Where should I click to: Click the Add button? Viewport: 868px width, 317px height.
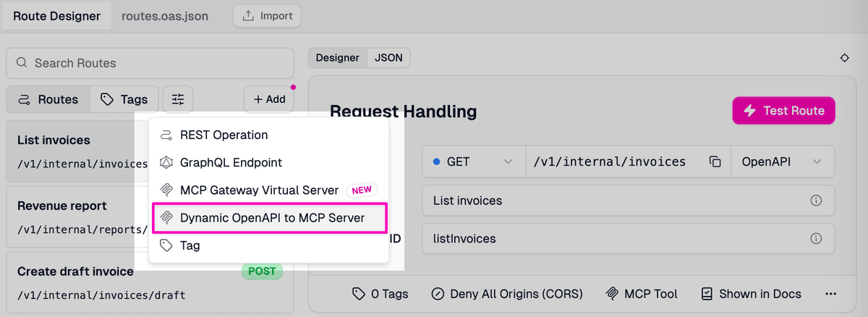pos(269,99)
